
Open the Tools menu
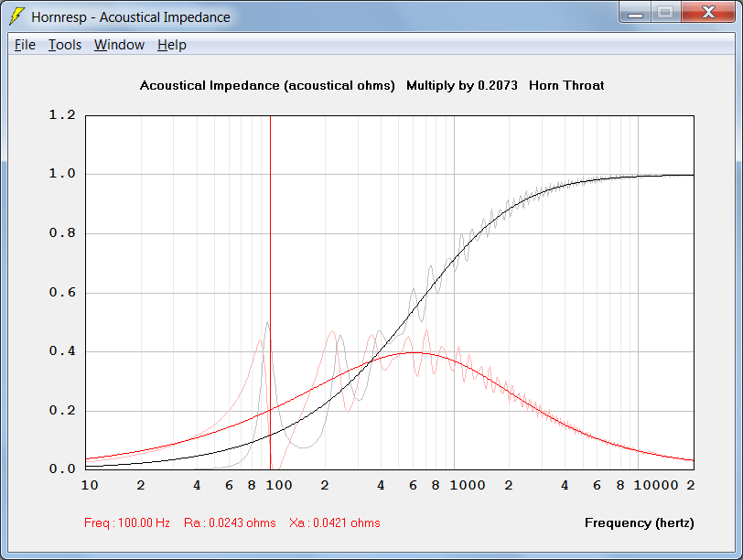coord(65,45)
